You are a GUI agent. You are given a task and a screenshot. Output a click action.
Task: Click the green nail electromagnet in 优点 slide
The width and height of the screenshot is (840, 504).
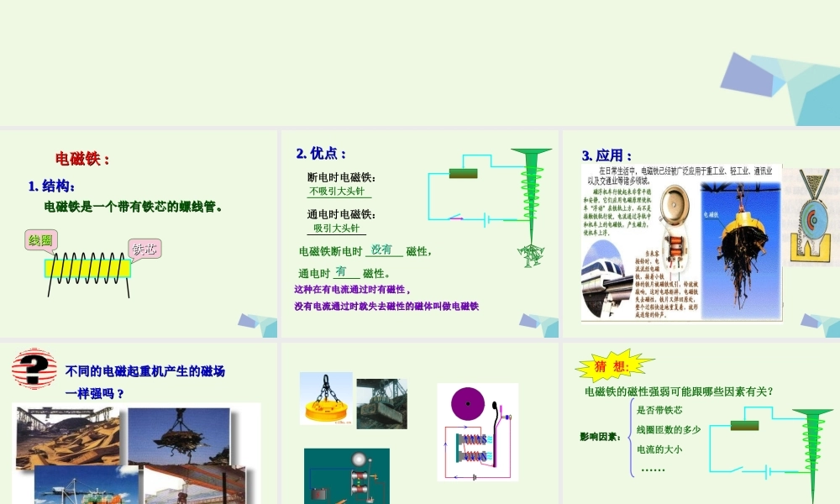coord(531,196)
